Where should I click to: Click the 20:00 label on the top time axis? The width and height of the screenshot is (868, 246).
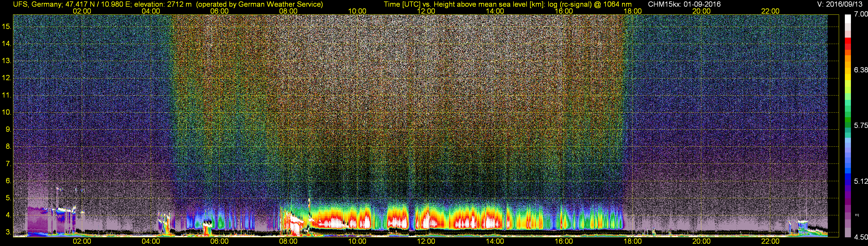702,11
